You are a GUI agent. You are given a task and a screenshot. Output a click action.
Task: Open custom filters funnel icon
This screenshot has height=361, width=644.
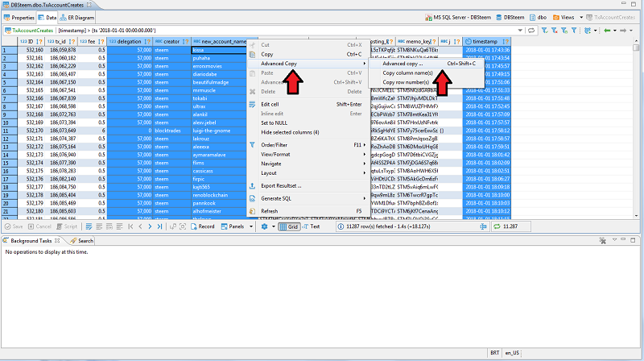[574, 31]
